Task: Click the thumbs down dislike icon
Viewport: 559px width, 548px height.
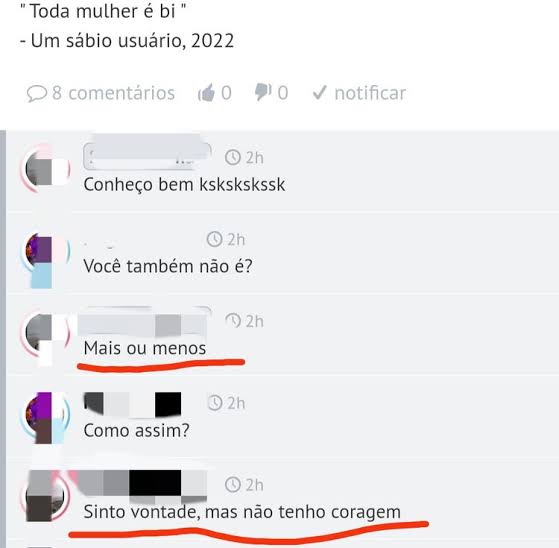Action: (x=263, y=92)
